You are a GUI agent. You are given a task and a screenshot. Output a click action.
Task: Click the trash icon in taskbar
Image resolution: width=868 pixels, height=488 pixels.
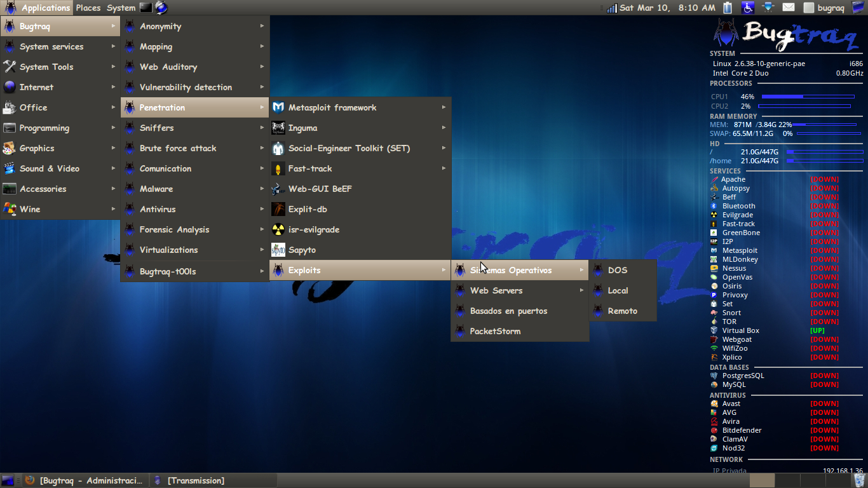[x=859, y=480]
